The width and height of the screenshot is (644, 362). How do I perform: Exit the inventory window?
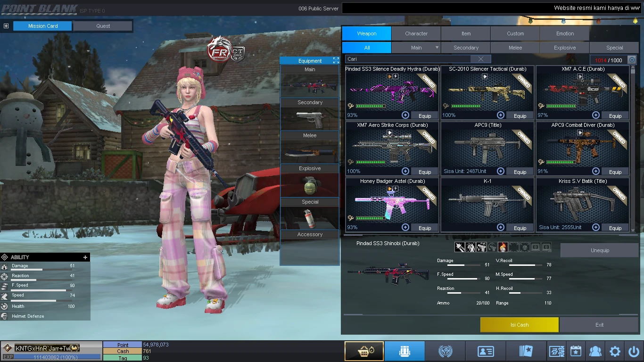[x=599, y=325]
